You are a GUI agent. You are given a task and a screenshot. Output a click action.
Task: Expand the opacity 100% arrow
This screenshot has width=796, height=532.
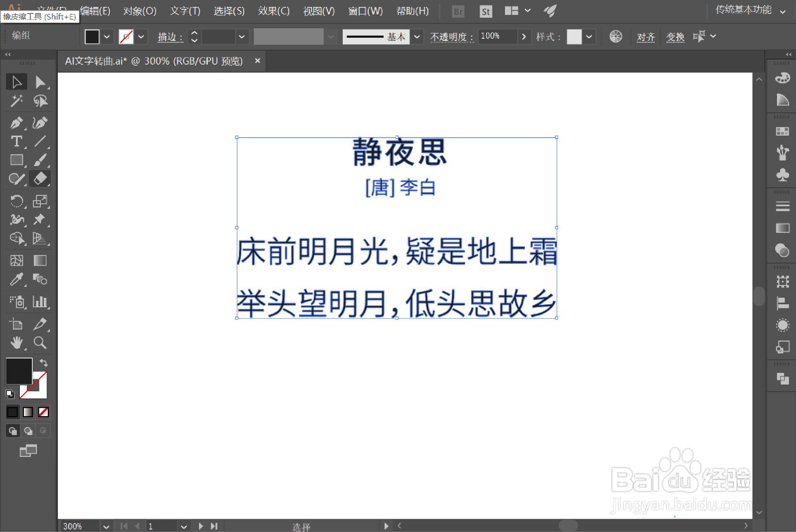[x=524, y=36]
